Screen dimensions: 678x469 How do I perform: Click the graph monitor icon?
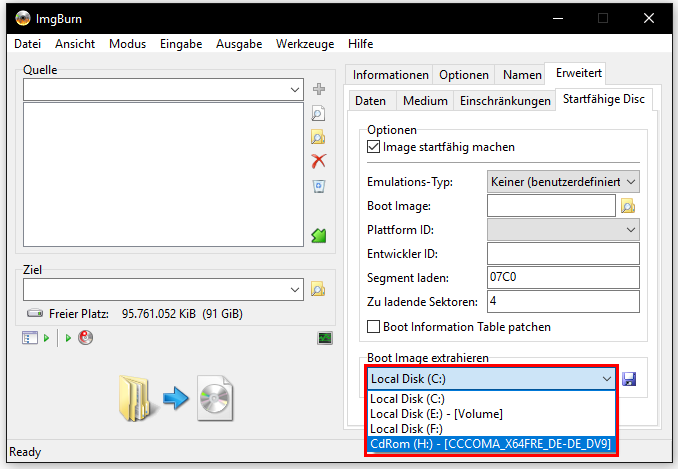[325, 338]
